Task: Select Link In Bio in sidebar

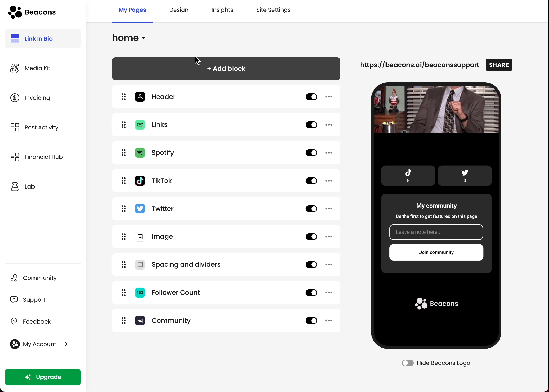Action: (43, 39)
